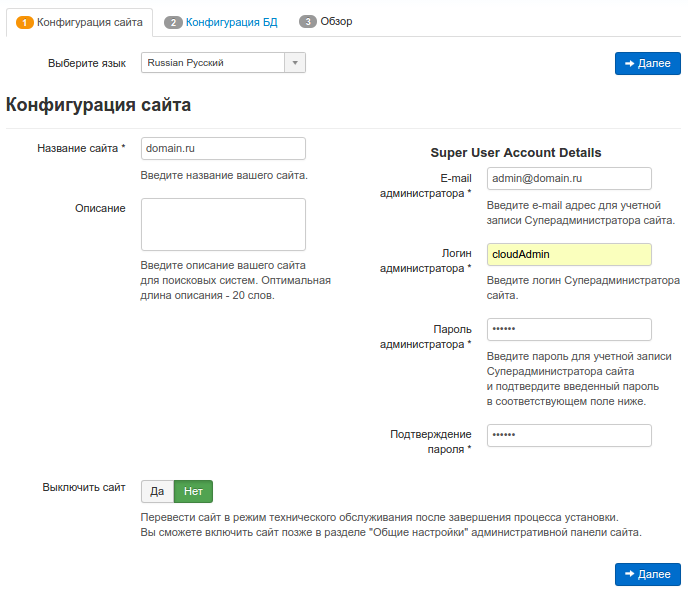This screenshot has height=593, width=688.
Task: Focus the Пароль администратора password field
Action: tap(569, 329)
